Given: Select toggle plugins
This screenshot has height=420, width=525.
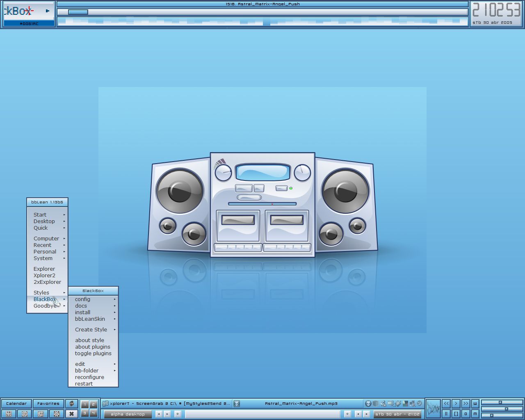Looking at the screenshot, I should [x=93, y=353].
